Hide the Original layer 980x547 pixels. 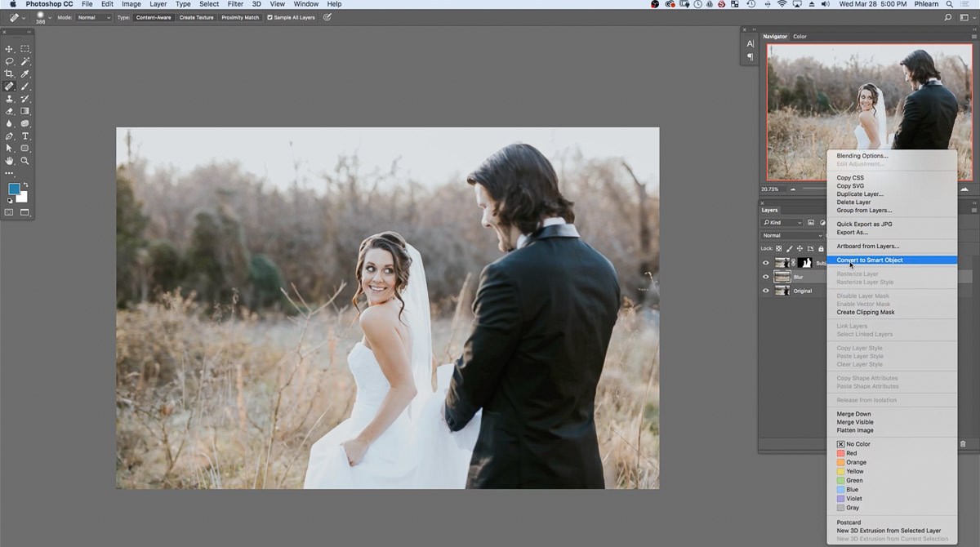[766, 291]
